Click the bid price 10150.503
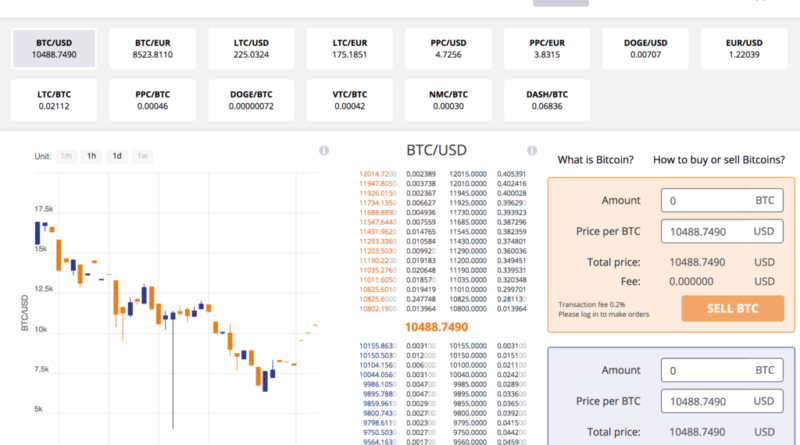 coord(378,356)
